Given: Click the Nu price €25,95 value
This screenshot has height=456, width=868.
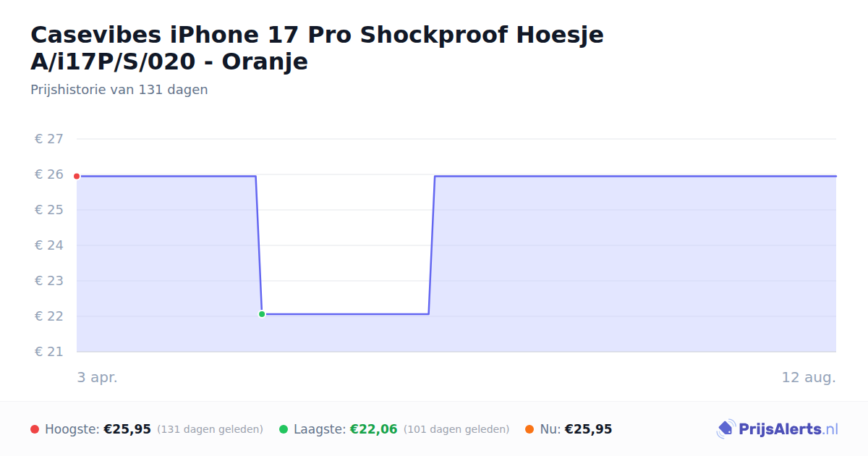Looking at the screenshot, I should [x=588, y=429].
